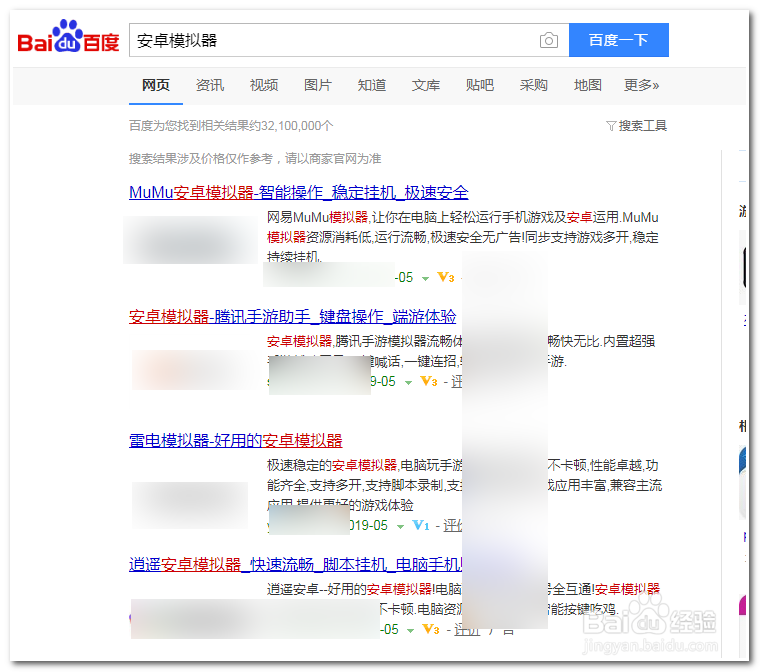Open MuMu安卓模拟器 result title link
The height and width of the screenshot is (672, 760).
pyautogui.click(x=299, y=192)
